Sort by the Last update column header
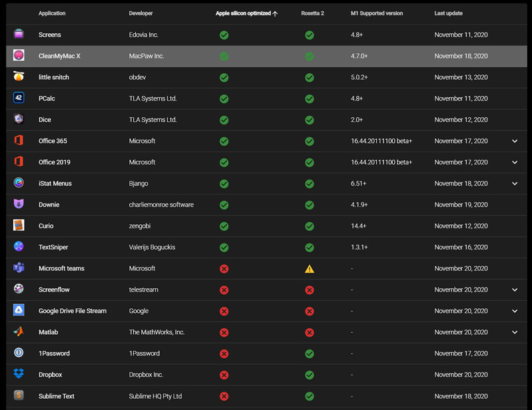The image size is (532, 410). [448, 13]
